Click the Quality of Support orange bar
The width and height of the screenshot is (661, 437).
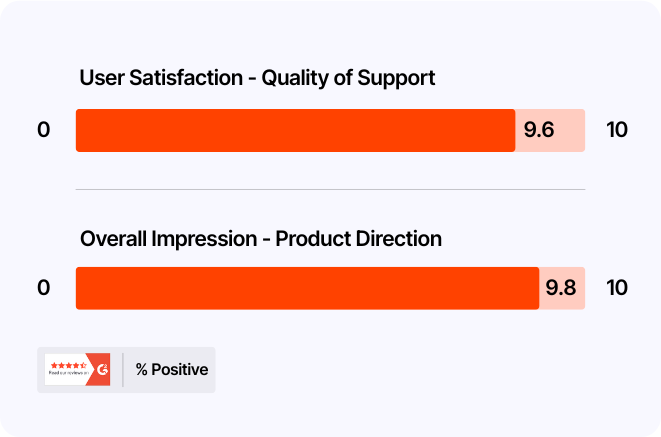click(295, 130)
